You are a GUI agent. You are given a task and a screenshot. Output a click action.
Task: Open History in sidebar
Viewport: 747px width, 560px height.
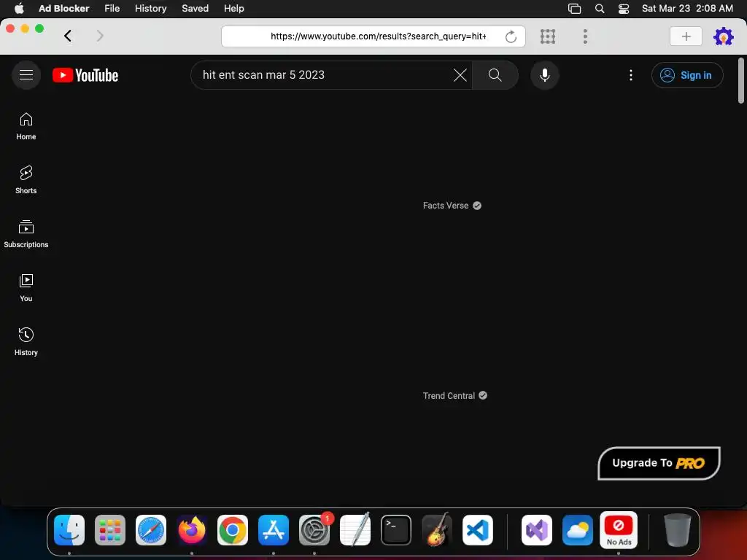26,342
